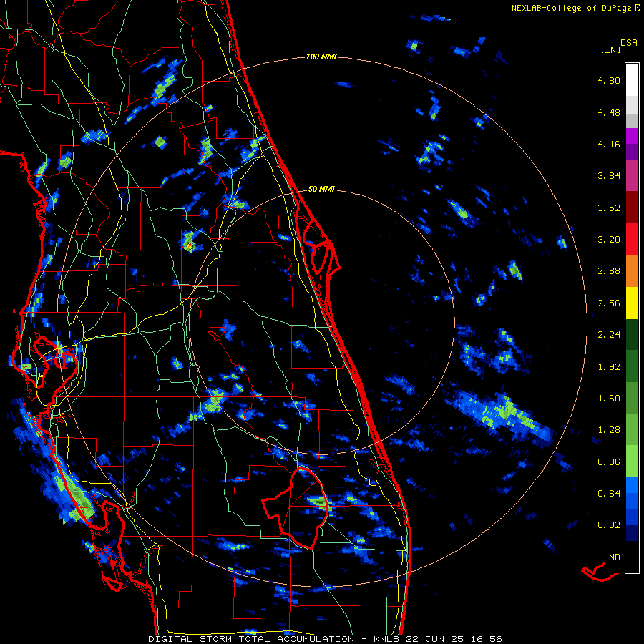Screen dimensions: 644x644
Task: Pick the black ND swatch in the scale
Action: pyautogui.click(x=632, y=557)
